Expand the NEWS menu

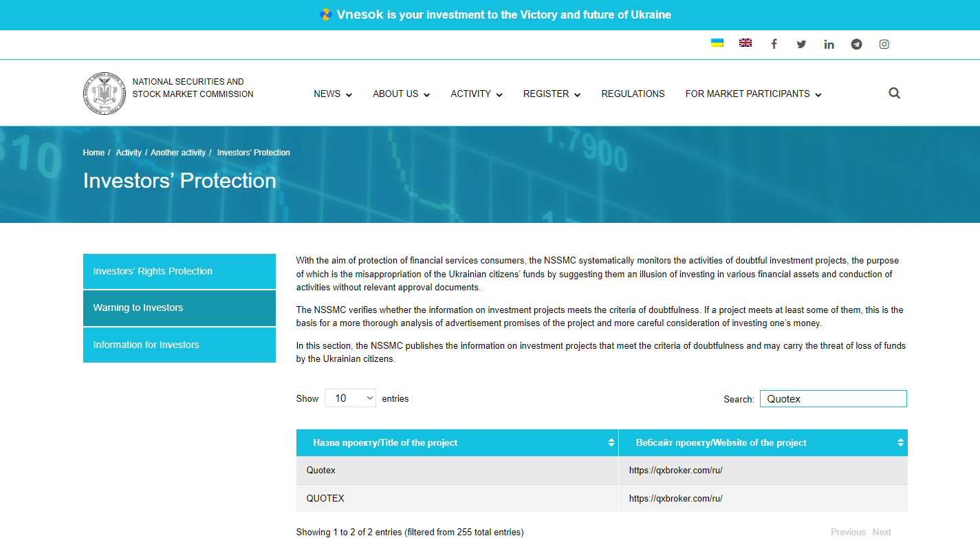tap(333, 94)
